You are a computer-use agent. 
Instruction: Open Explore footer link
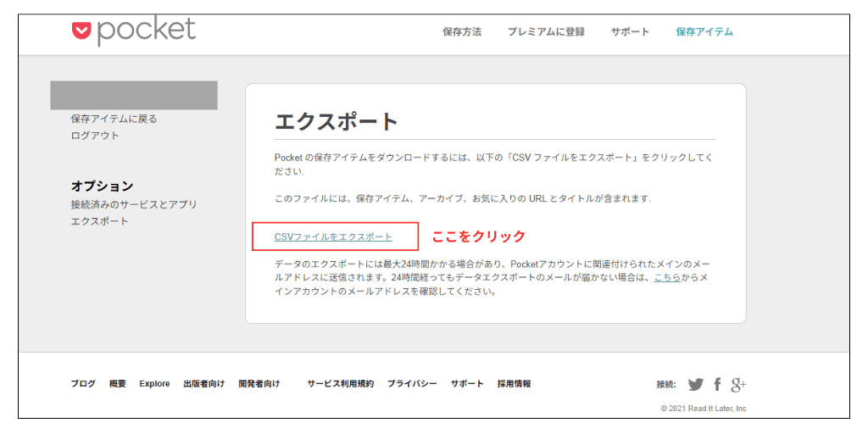point(154,384)
